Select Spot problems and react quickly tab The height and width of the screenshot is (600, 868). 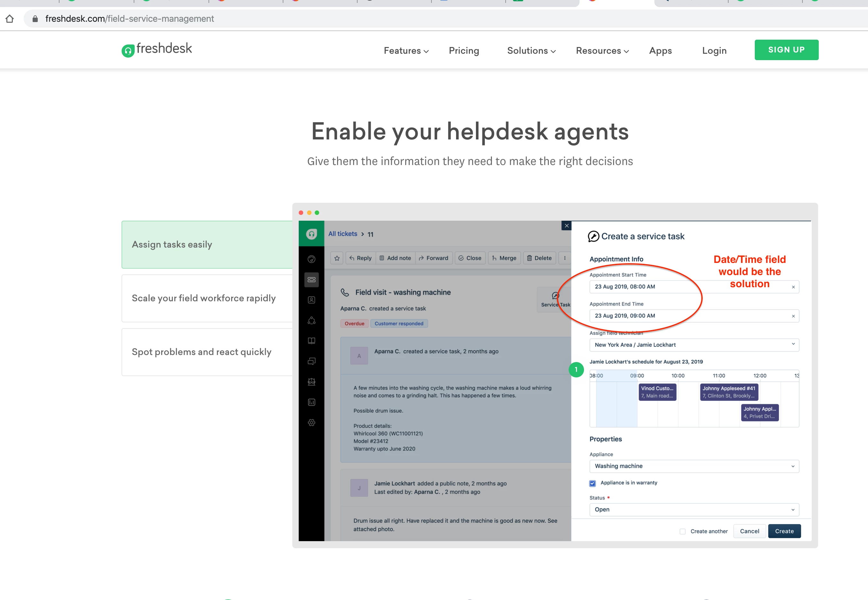(207, 352)
